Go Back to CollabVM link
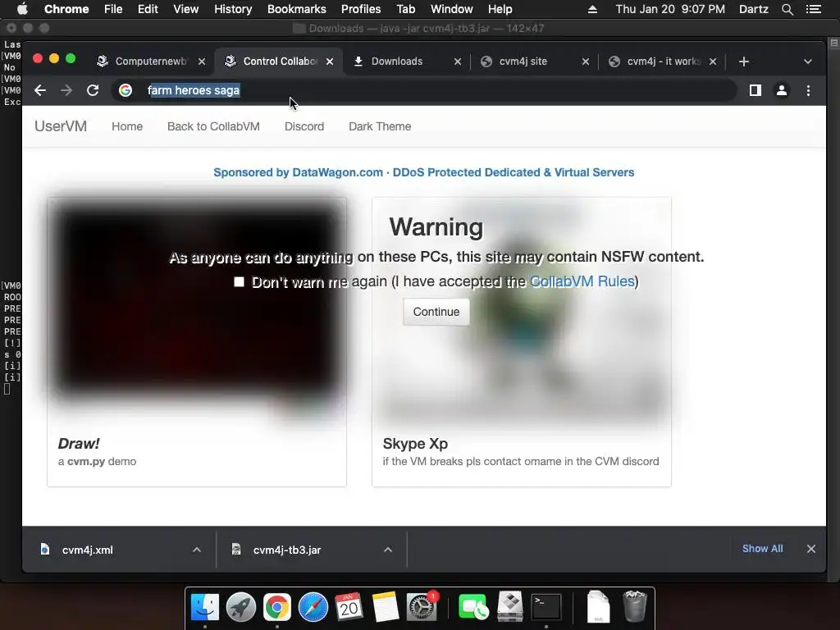 tap(213, 126)
